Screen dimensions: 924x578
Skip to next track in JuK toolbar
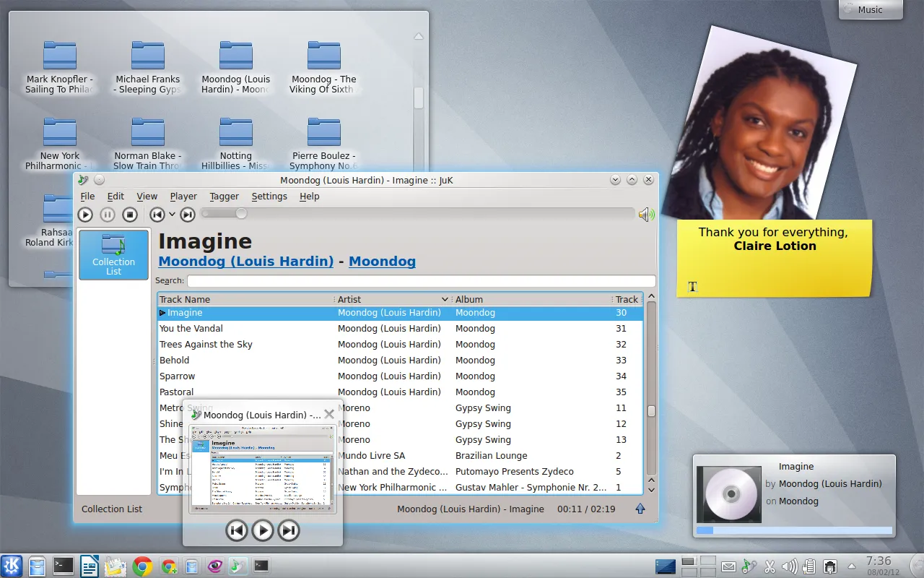pos(188,215)
